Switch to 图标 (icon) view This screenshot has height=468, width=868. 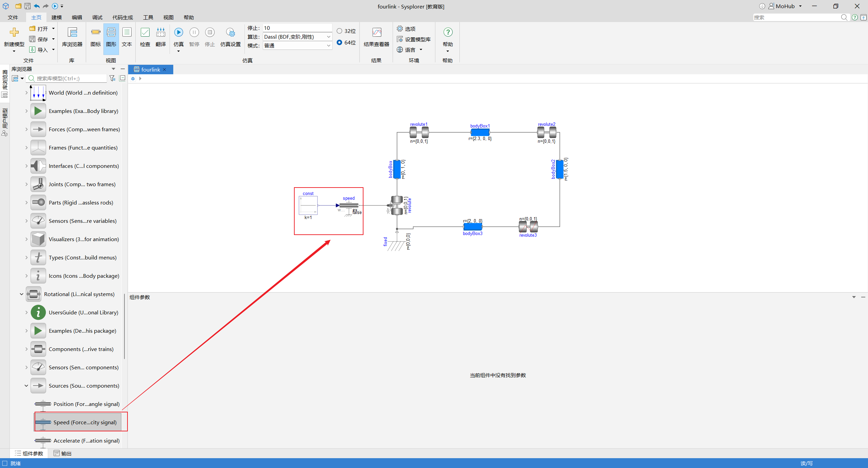[96, 37]
